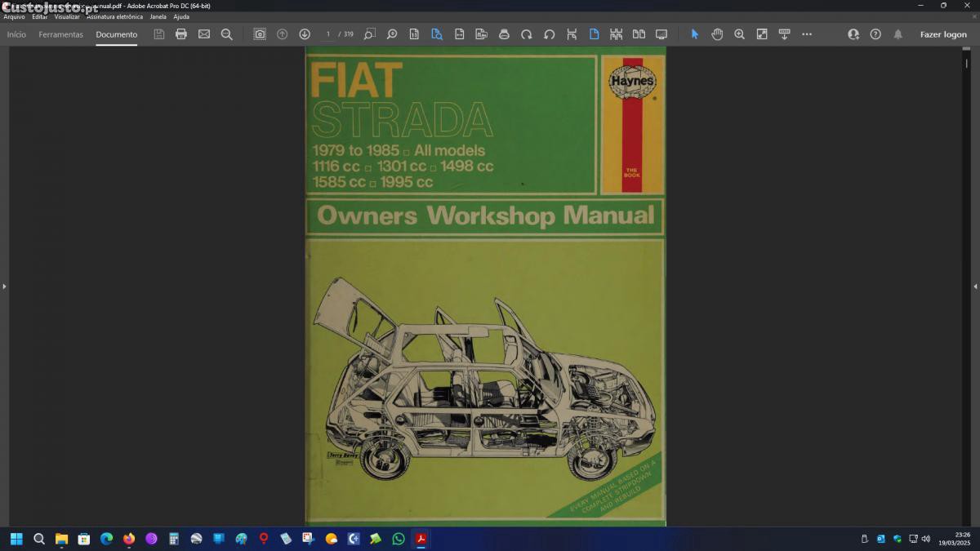Click the page number field
The image size is (980, 551).
328,34
